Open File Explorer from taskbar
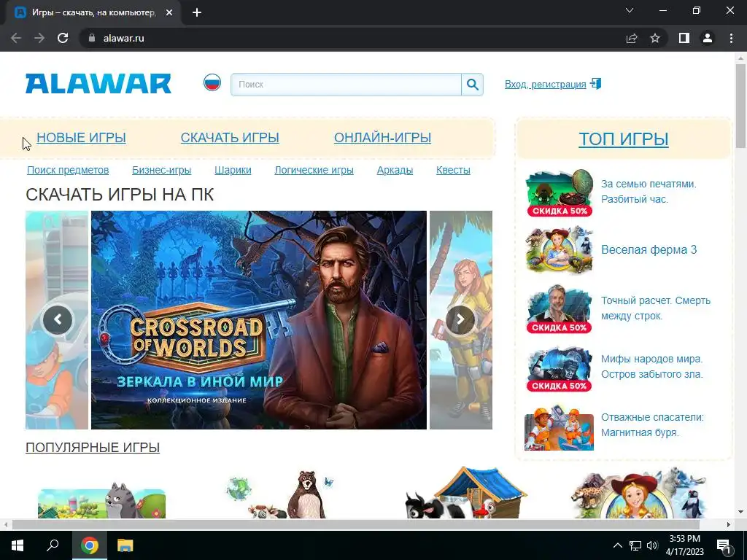This screenshot has height=560, width=747. coord(125,545)
